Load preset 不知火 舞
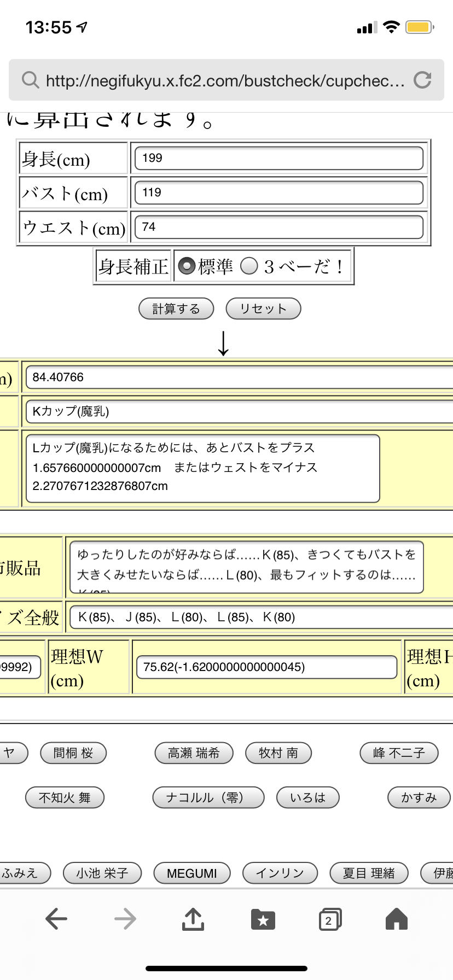 click(x=65, y=797)
